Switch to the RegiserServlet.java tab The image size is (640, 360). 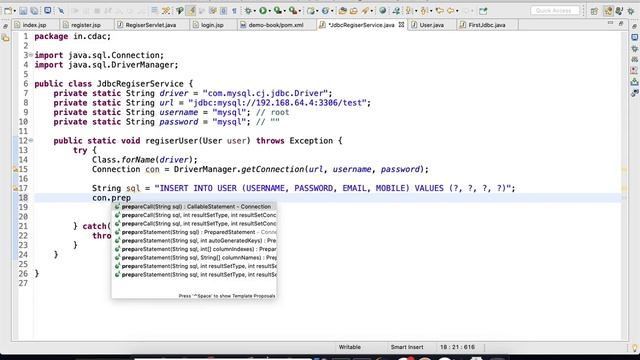tap(151, 25)
